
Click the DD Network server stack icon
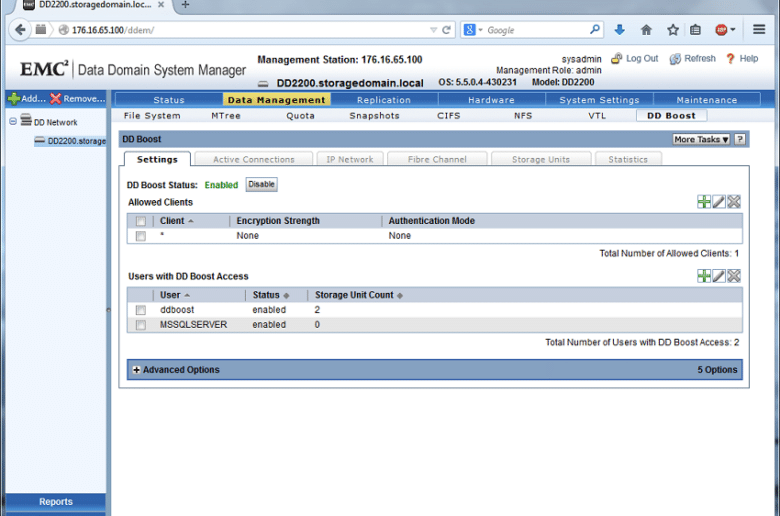[x=26, y=121]
